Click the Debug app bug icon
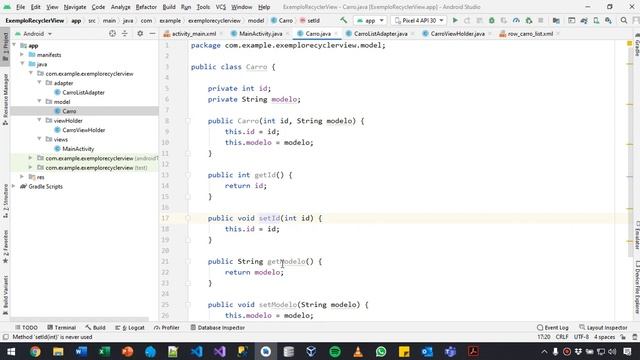The image size is (640, 360). tap(491, 20)
